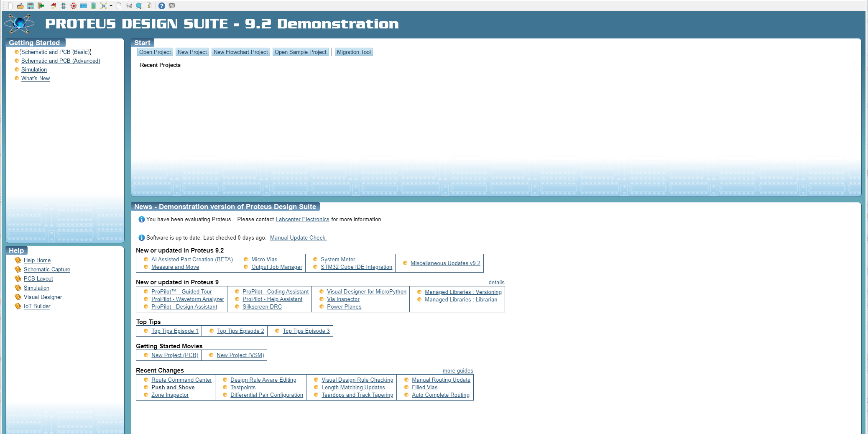868x434 pixels.
Task: Open Auto Complete Routing link
Action: [x=441, y=395]
